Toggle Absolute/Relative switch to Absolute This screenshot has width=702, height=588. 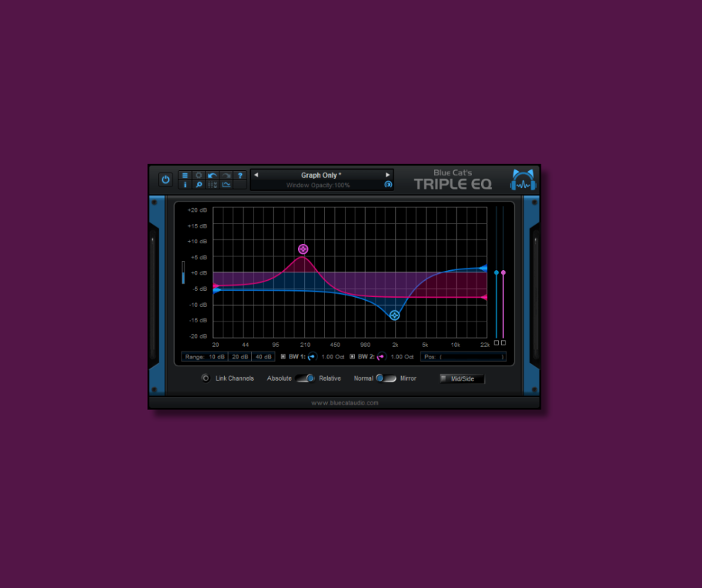click(x=303, y=378)
